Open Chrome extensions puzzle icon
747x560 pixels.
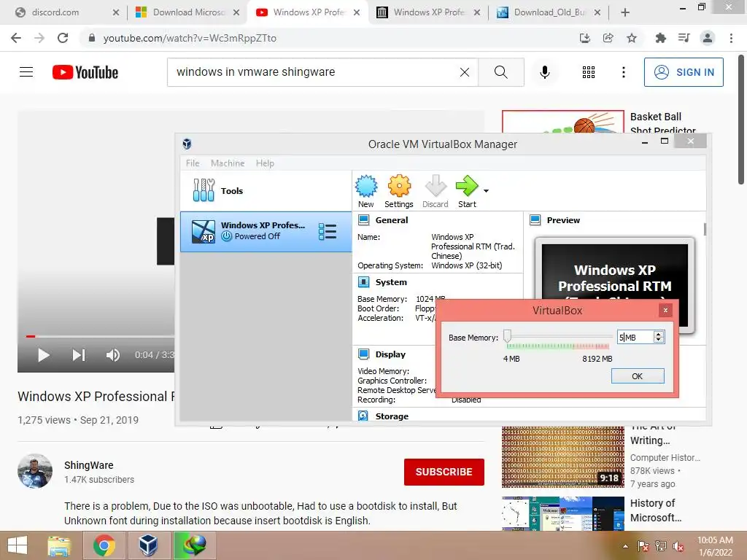click(x=660, y=38)
